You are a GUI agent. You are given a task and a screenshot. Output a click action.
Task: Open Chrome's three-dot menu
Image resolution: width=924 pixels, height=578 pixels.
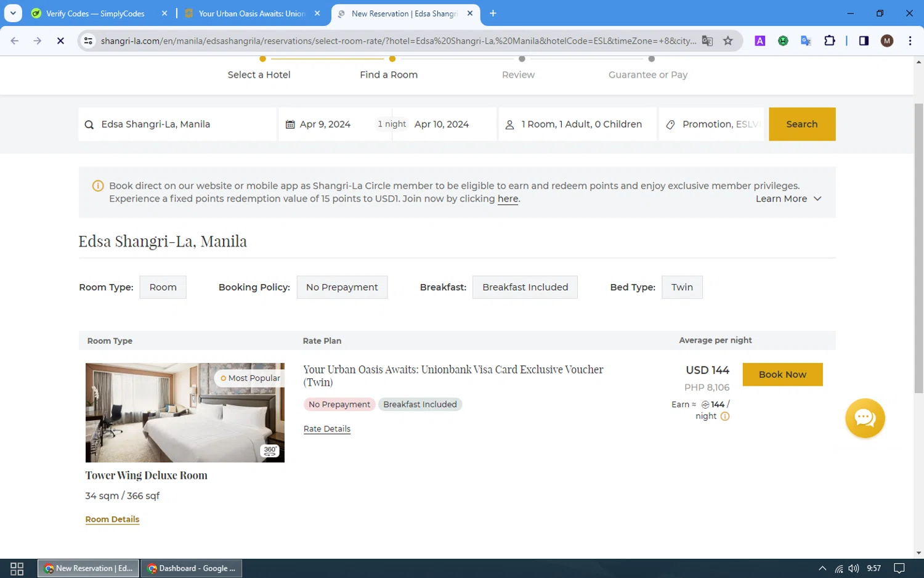coord(910,41)
